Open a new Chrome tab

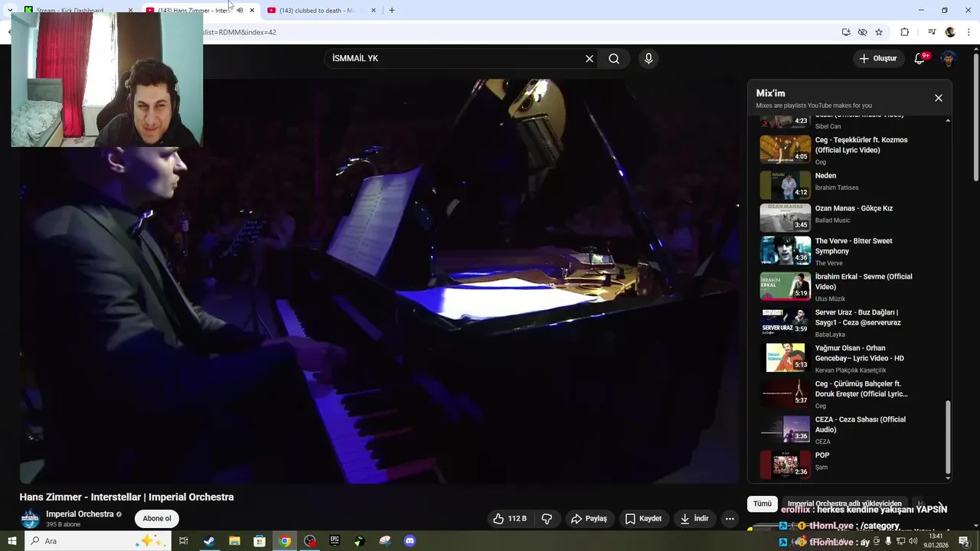(x=392, y=11)
